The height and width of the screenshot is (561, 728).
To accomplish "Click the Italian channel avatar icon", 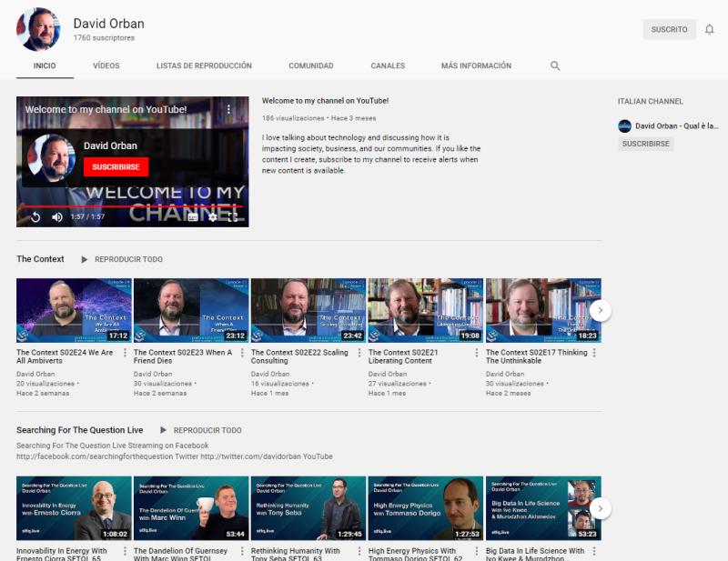I will pos(624,126).
